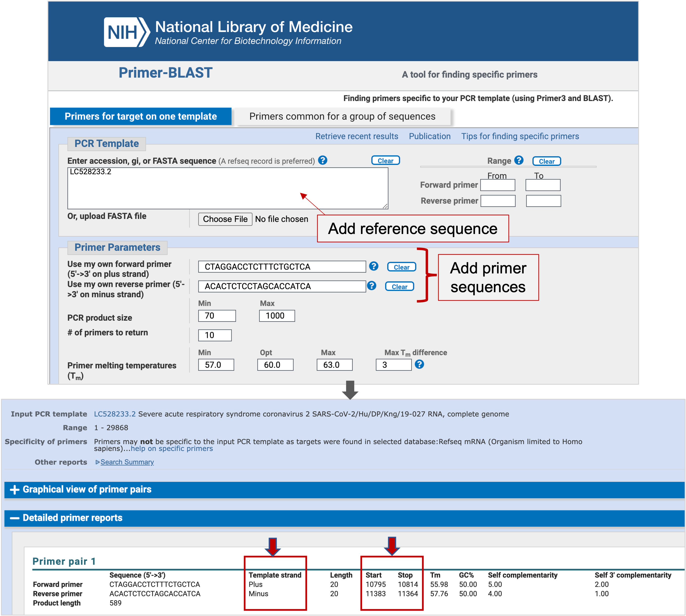Open Retrieve recent results link
Viewport: 686px width, 616px height.
pyautogui.click(x=356, y=136)
